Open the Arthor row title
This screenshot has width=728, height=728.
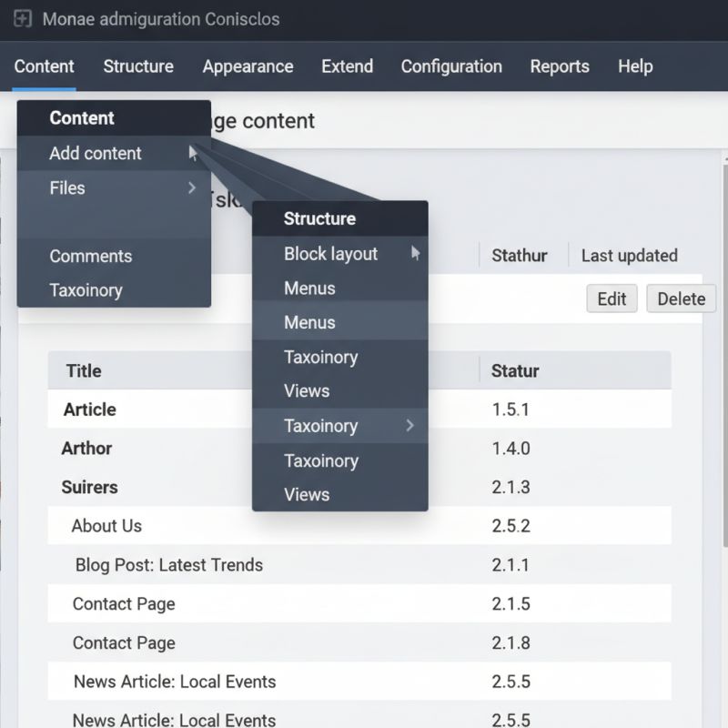tap(86, 449)
